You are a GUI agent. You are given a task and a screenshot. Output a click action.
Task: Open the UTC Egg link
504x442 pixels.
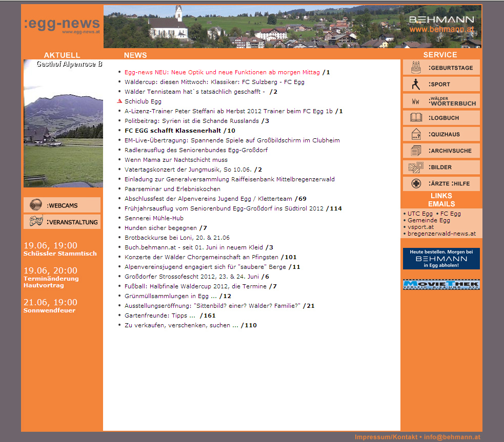[420, 214]
